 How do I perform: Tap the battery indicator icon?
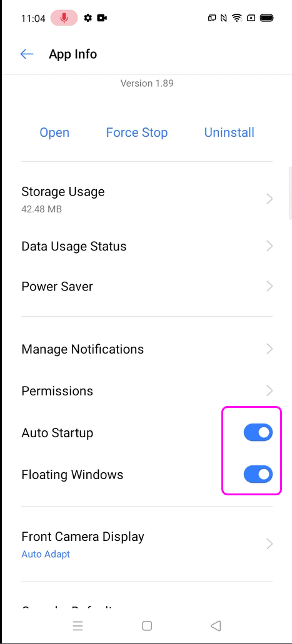point(267,18)
